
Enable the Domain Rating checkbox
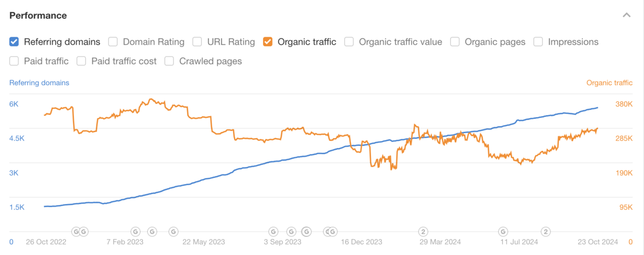(113, 41)
